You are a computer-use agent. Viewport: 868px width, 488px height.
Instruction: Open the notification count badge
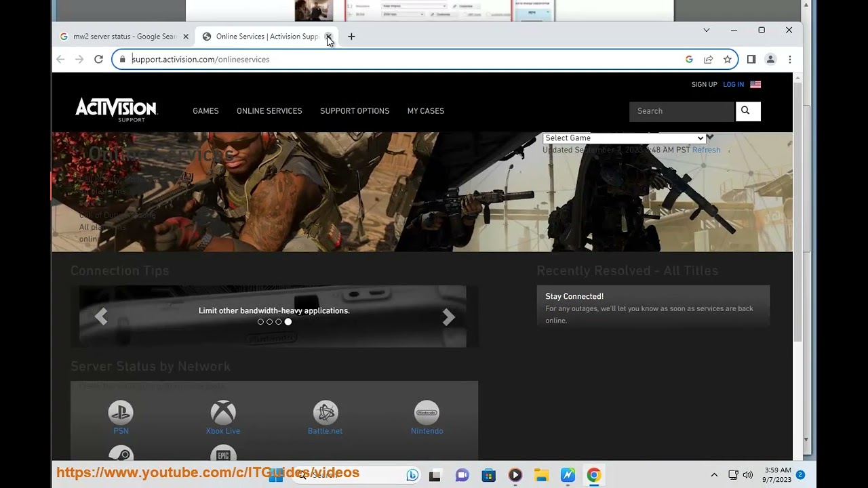pyautogui.click(x=800, y=475)
